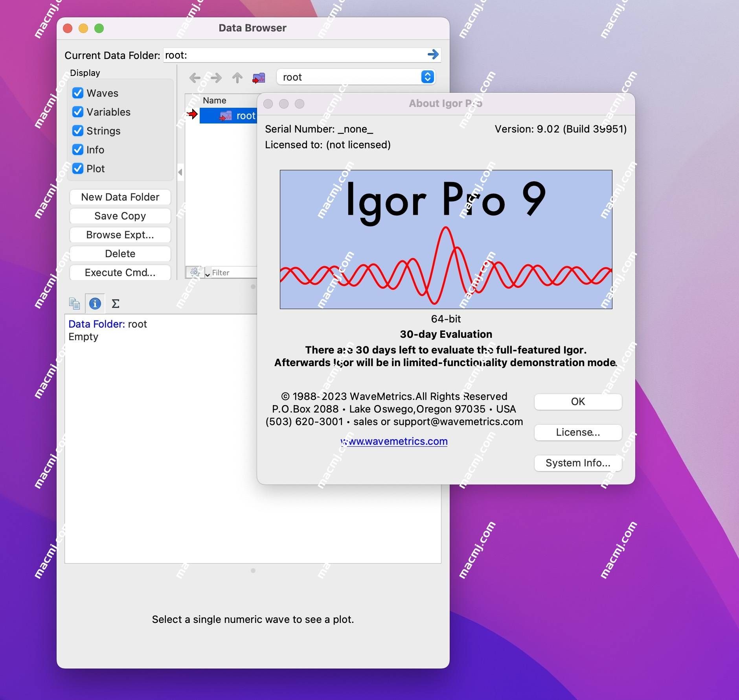Select the sigma statistics icon
This screenshot has height=700, width=739.
pos(116,304)
